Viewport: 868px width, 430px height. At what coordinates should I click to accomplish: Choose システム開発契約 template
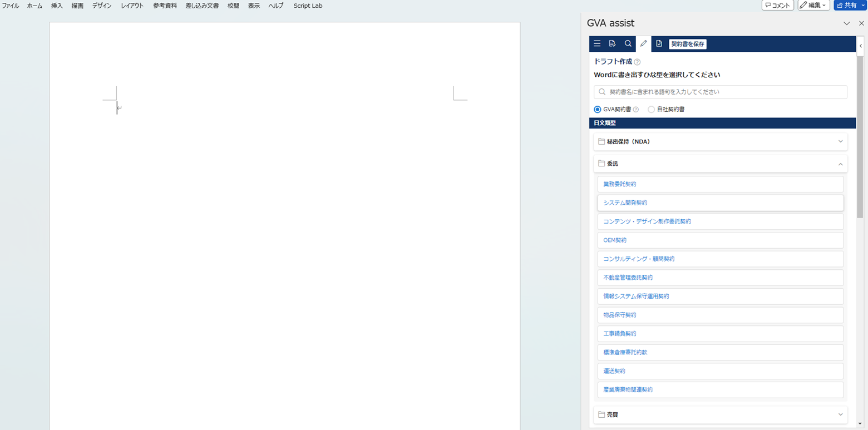pyautogui.click(x=721, y=202)
